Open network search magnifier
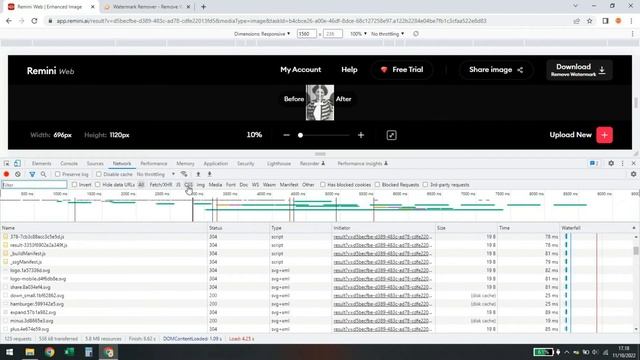This screenshot has height=360, width=640. (x=43, y=174)
